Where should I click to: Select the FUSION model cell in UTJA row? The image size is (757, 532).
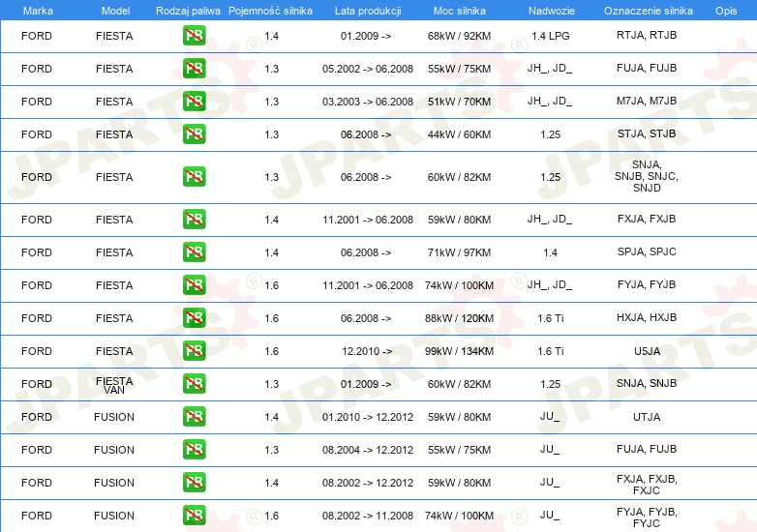click(x=114, y=417)
